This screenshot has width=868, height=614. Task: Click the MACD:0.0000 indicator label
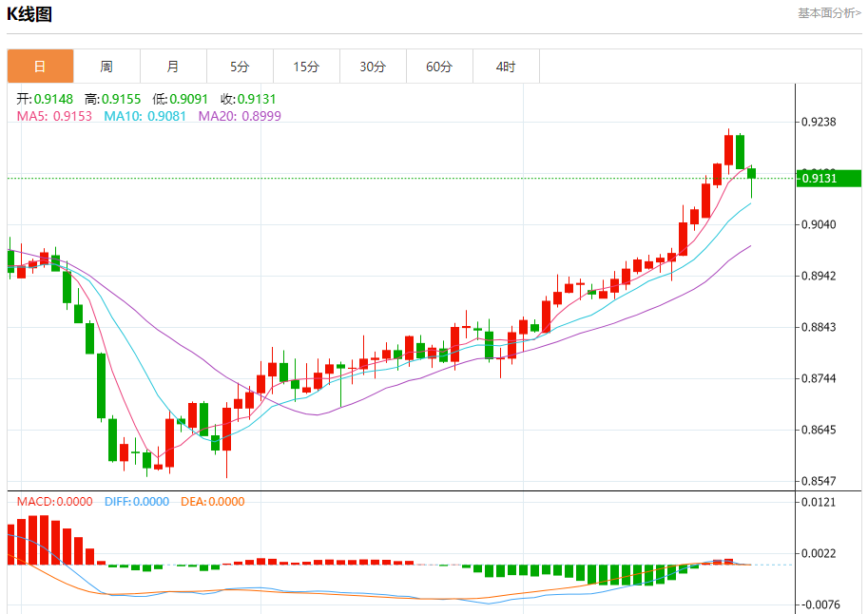tap(55, 502)
